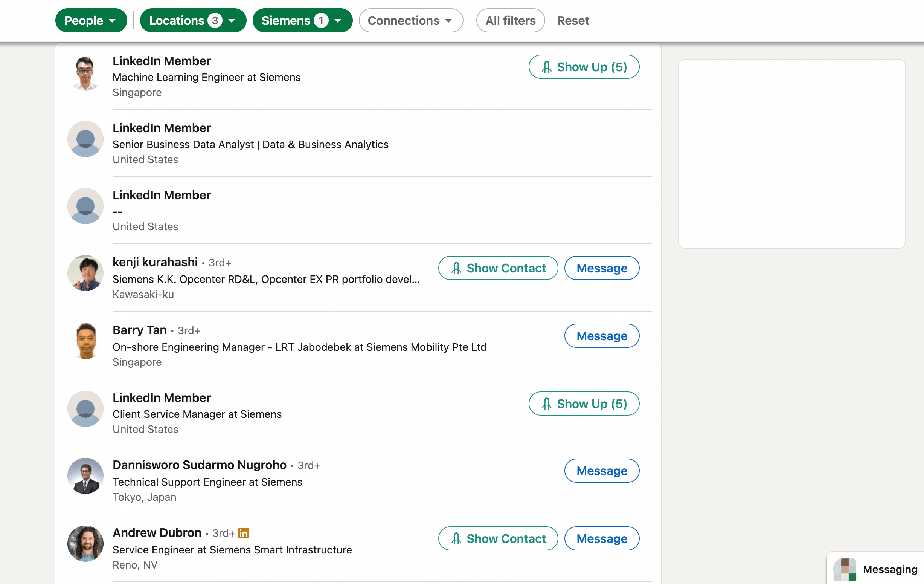Click the rocket icon in kenji's Show Contact

tap(456, 268)
